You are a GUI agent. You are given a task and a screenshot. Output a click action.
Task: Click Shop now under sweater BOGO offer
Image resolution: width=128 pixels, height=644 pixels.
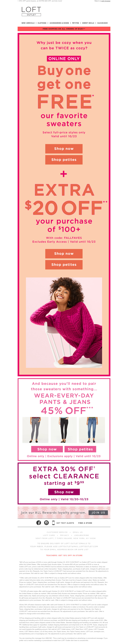(64, 149)
